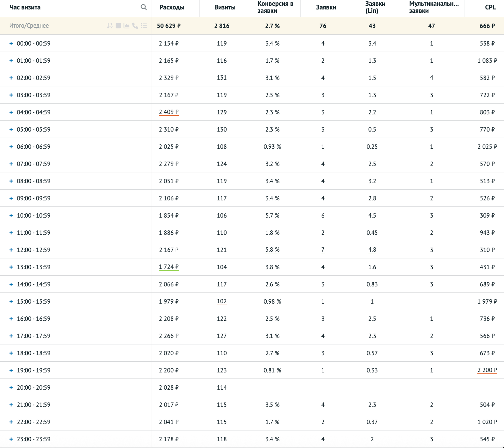Expand the 12:00 - 12:59 hour row
The width and height of the screenshot is (504, 448).
pos(11,250)
